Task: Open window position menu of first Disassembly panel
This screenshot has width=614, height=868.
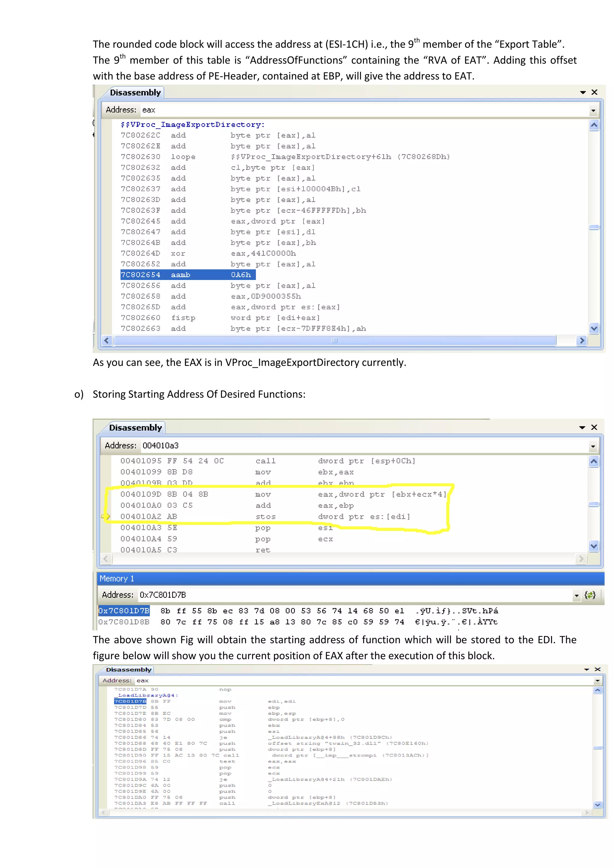Action: 583,92
